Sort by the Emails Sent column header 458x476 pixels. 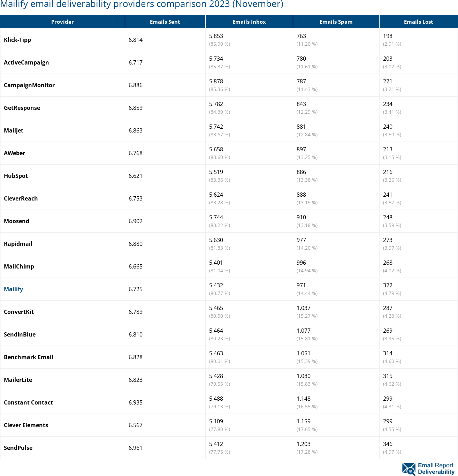click(165, 22)
